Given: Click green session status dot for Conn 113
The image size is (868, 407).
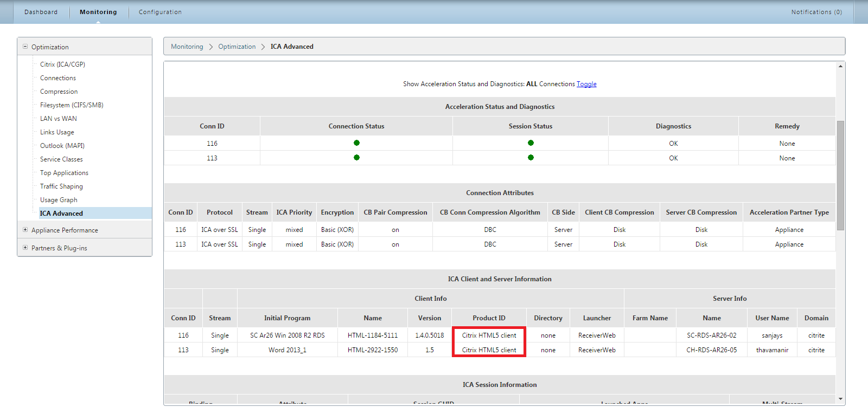Looking at the screenshot, I should tap(531, 158).
